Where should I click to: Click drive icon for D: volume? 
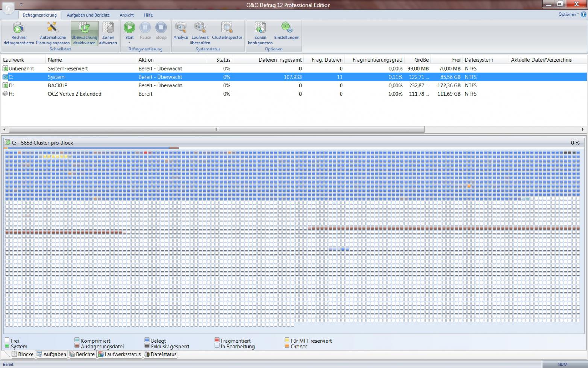click(x=5, y=85)
